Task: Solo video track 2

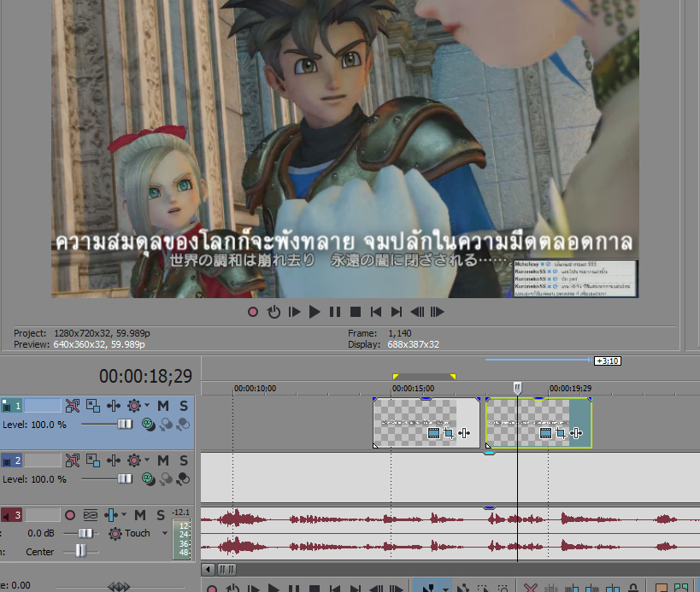Action: coord(184,460)
